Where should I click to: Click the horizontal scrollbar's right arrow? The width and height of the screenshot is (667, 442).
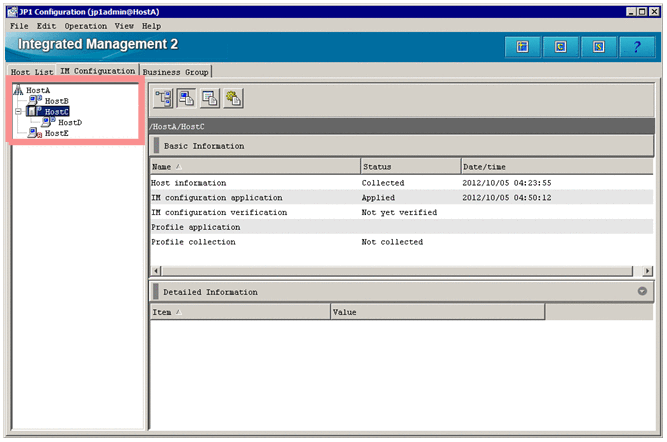pos(648,271)
